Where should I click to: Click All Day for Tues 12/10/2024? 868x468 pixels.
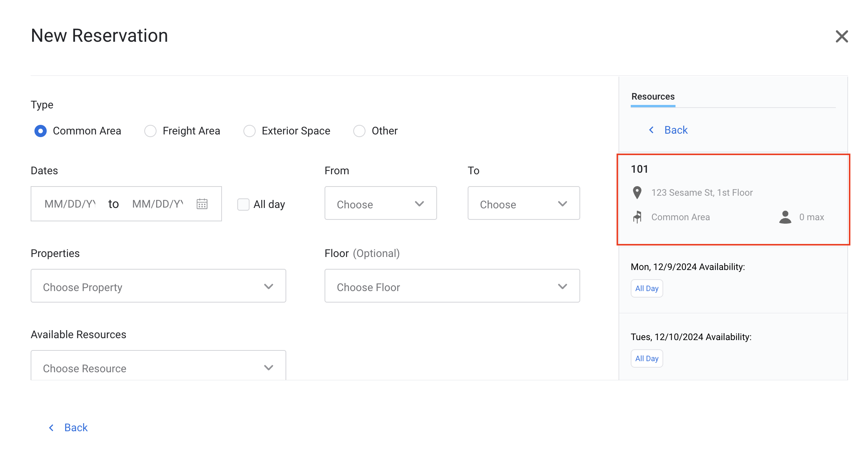coord(647,358)
